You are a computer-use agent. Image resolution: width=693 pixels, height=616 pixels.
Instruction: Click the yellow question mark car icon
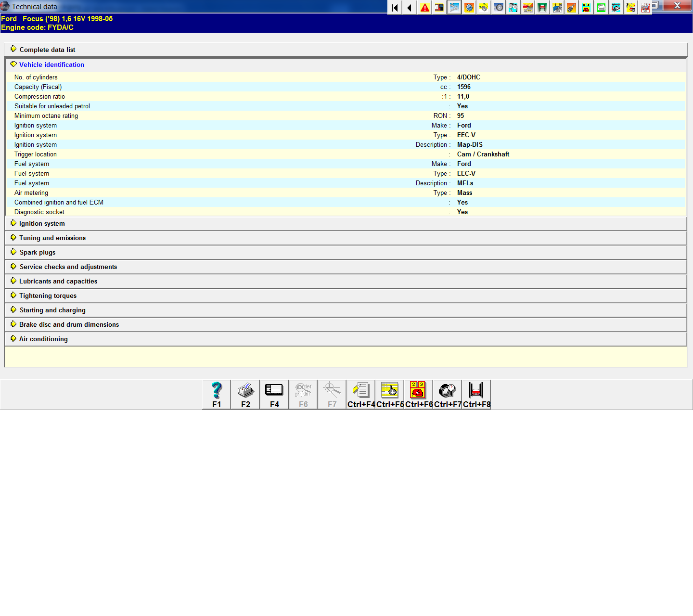coord(630,7)
